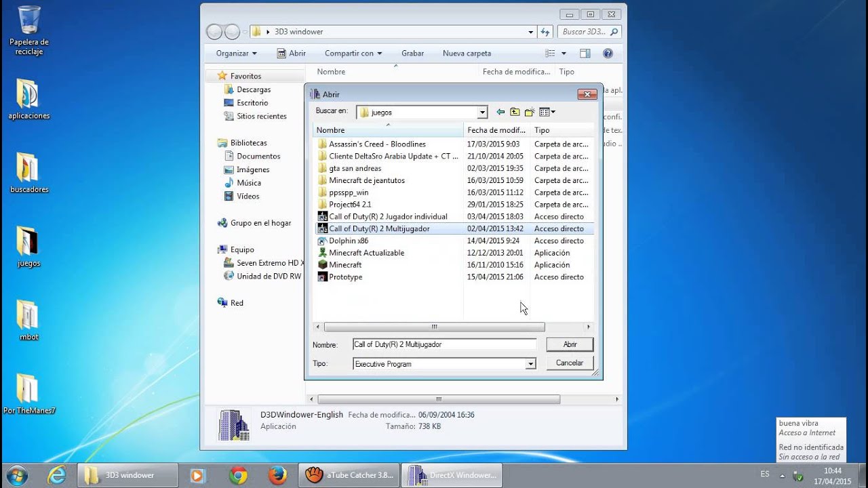Open Documentos library in the sidebar

(258, 156)
